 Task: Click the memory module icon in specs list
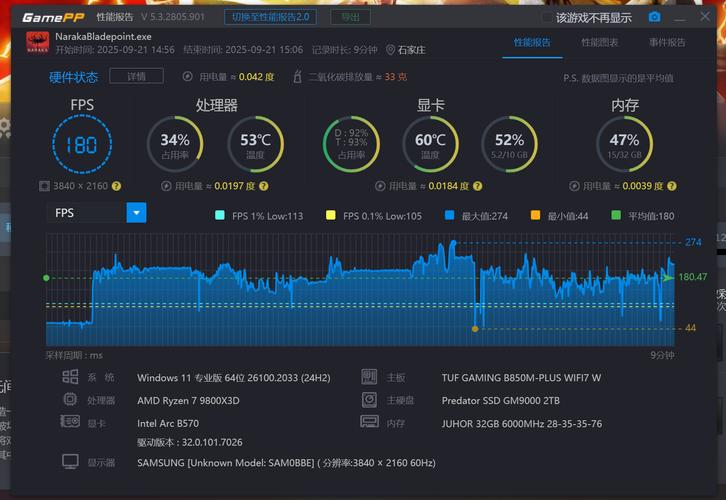369,421
